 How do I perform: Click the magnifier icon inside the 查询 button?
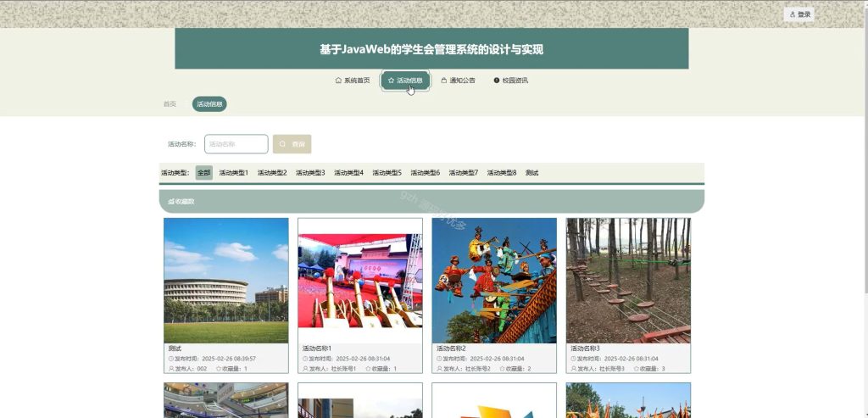(x=282, y=144)
